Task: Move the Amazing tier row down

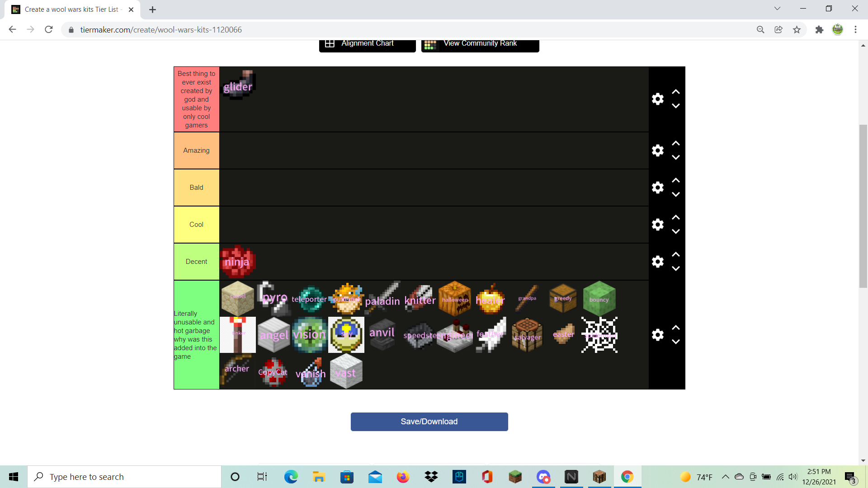Action: click(x=676, y=158)
